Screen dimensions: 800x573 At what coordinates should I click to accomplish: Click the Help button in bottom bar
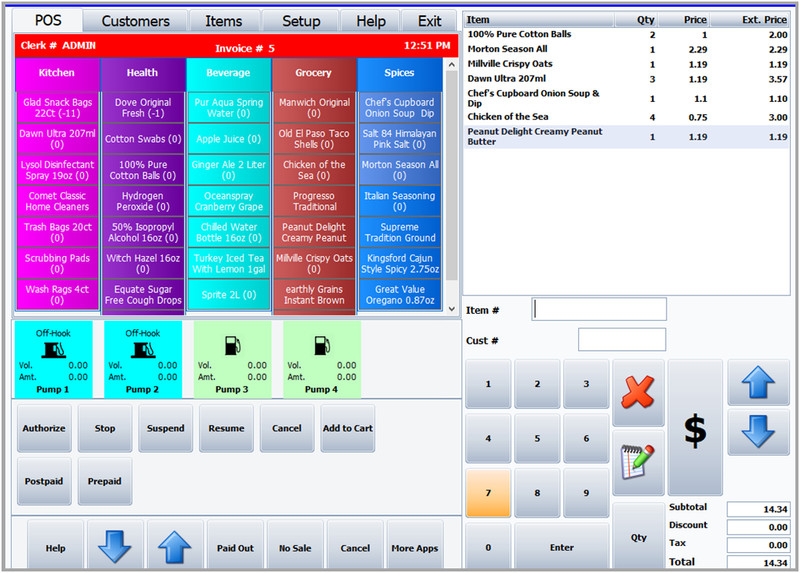[55, 547]
